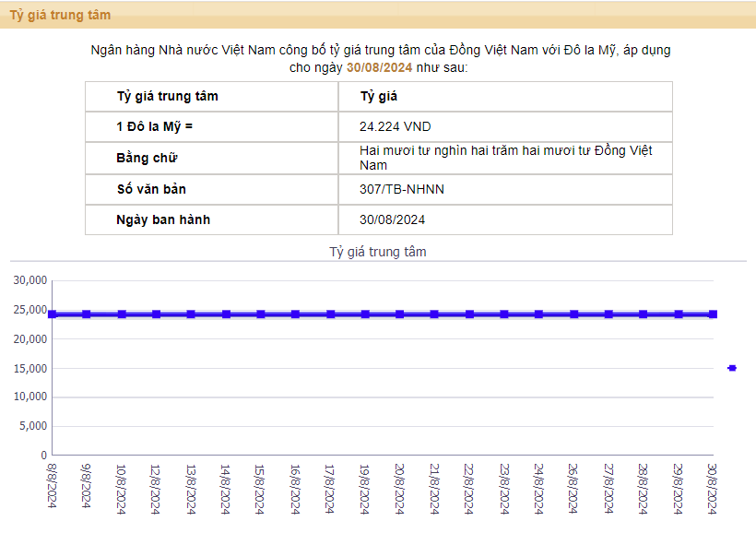Click the 'Ngày ban hành' row label
This screenshot has width=756, height=533.
click(163, 220)
